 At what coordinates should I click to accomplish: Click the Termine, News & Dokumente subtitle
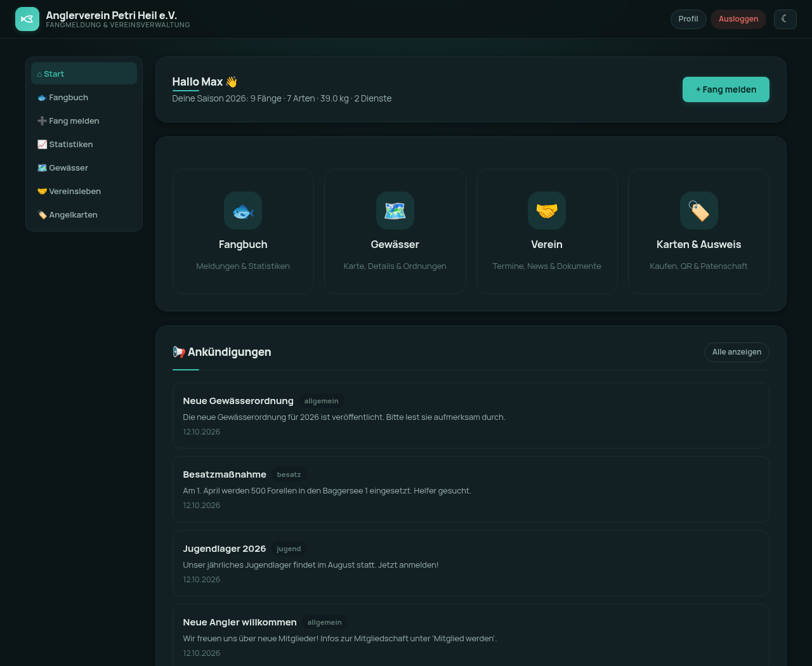547,266
